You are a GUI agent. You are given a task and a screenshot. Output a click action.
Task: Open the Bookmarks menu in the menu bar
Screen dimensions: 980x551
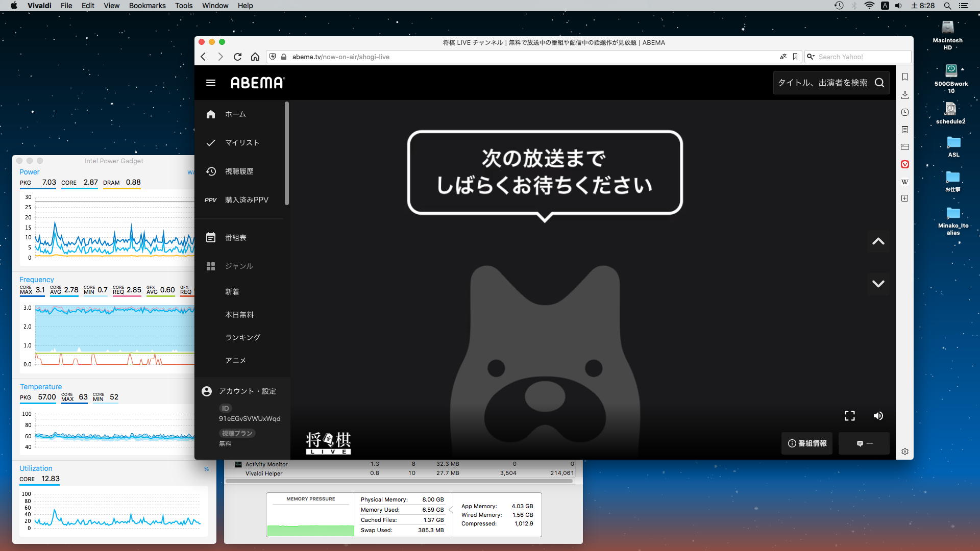[x=147, y=6]
